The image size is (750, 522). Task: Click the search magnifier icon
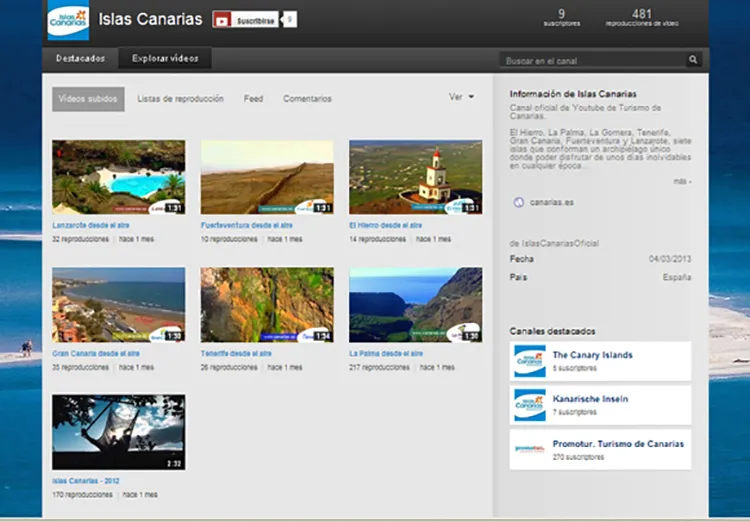[693, 61]
